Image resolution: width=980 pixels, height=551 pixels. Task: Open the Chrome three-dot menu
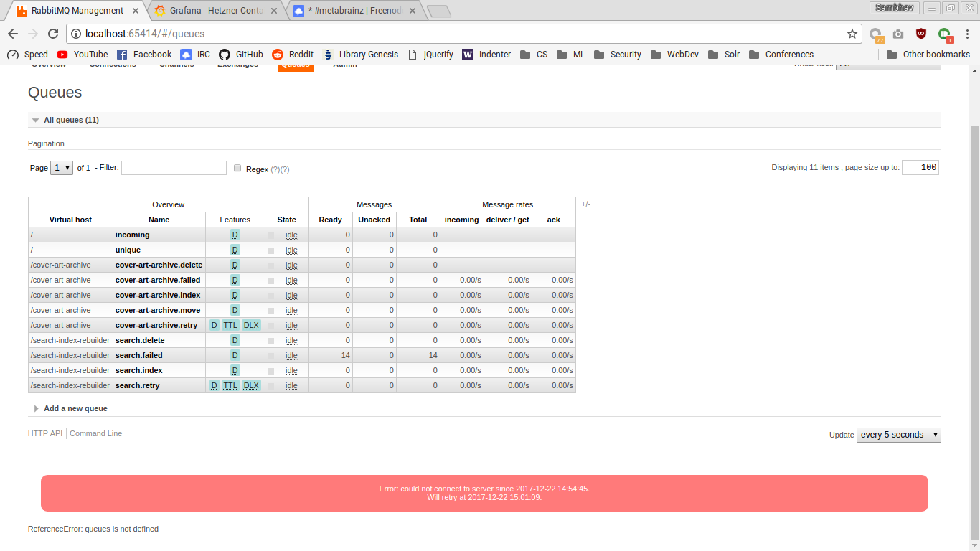coord(967,34)
